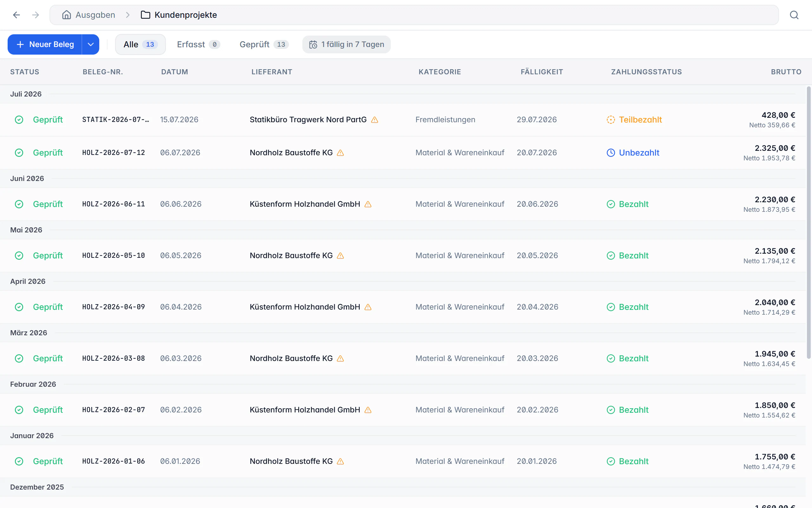The height and width of the screenshot is (508, 812).
Task: Click the Unbezahlt clock icon
Action: point(611,152)
